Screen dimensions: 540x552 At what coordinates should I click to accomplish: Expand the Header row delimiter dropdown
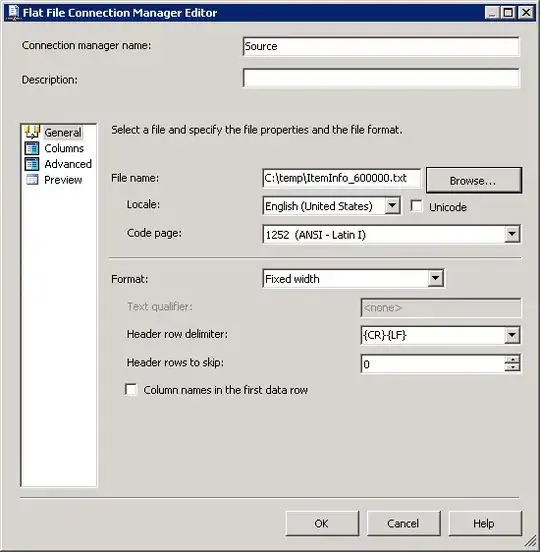click(512, 335)
